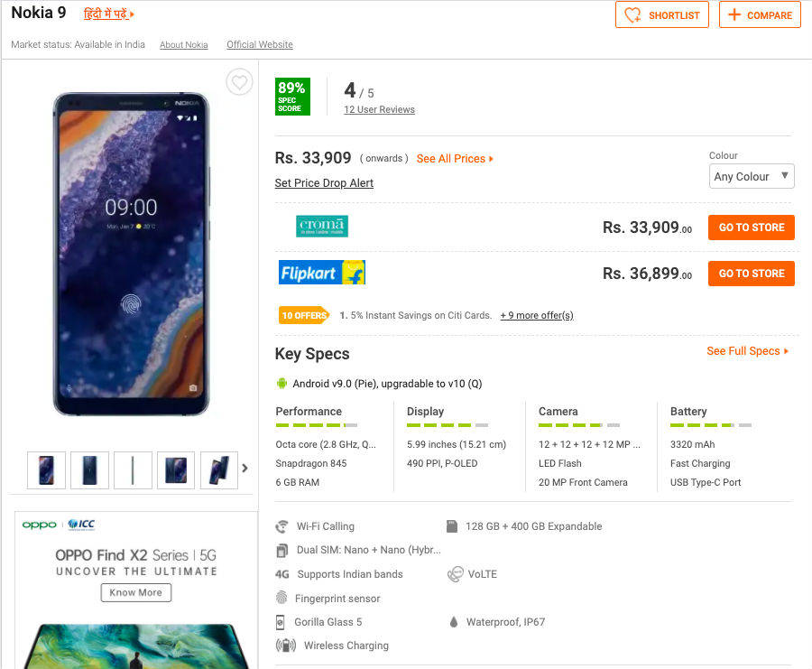The height and width of the screenshot is (669, 812).
Task: Toggle Shortlist for Nokia 9
Action: [x=662, y=15]
